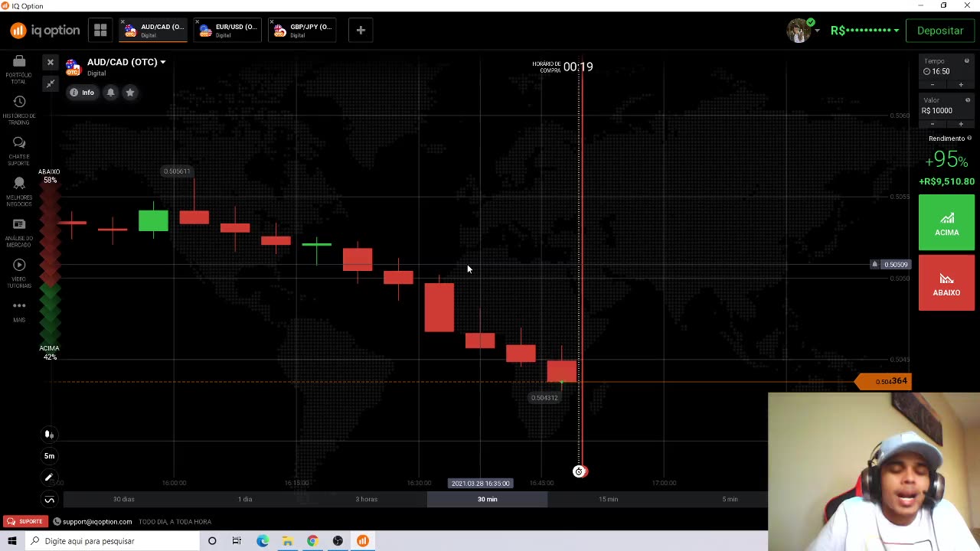The width and height of the screenshot is (980, 551).
Task: Click the current price tag 0.504364
Action: point(884,381)
